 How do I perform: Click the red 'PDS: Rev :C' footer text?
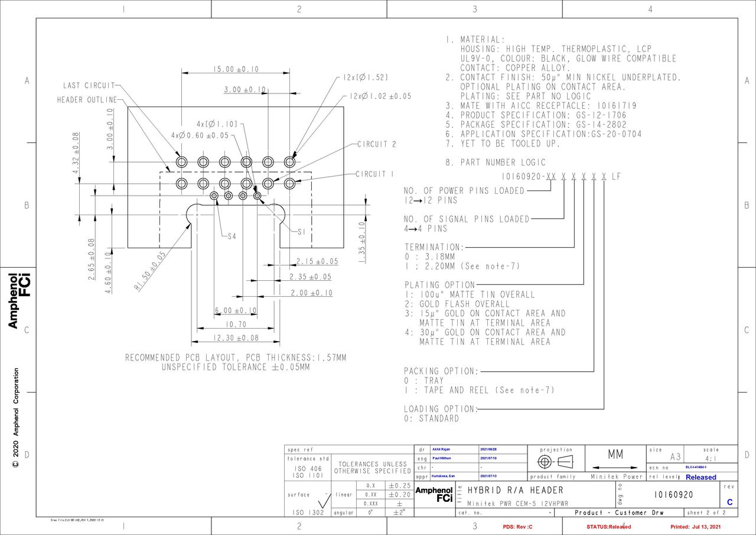click(x=517, y=527)
